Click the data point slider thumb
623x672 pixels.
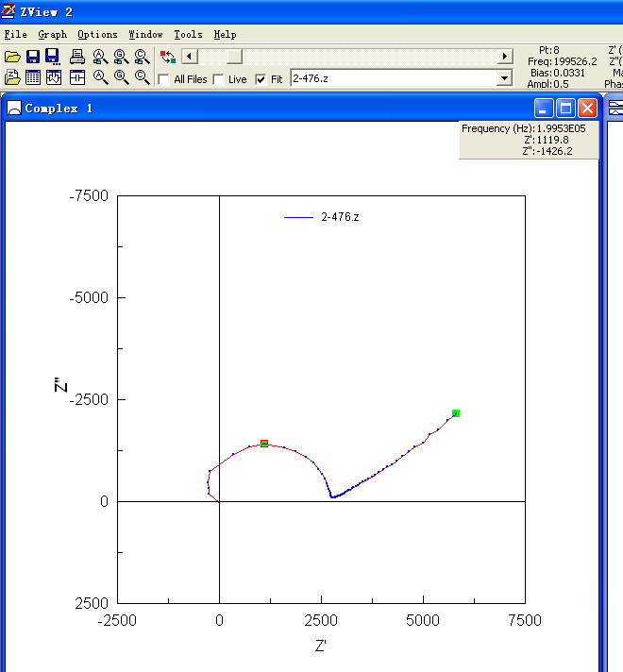(x=233, y=57)
